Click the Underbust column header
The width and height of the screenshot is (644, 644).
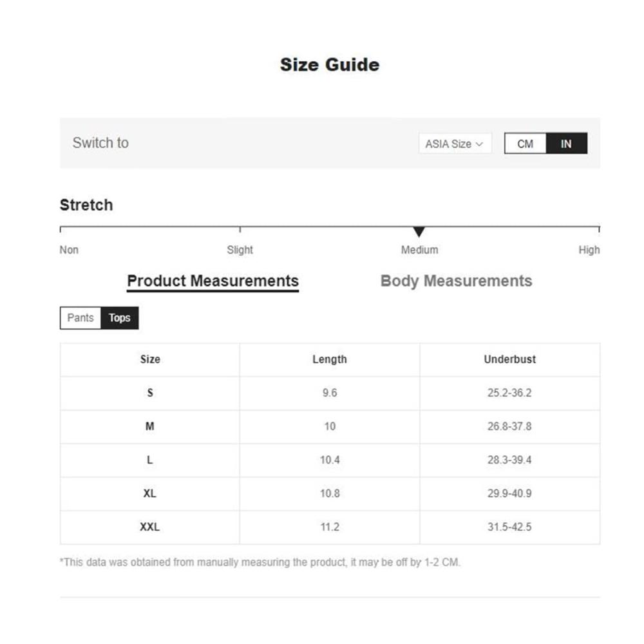click(509, 359)
